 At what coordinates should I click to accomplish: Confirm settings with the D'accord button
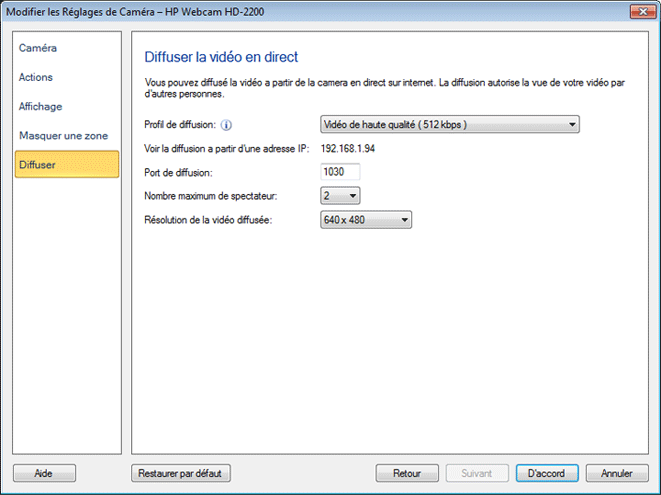547,473
